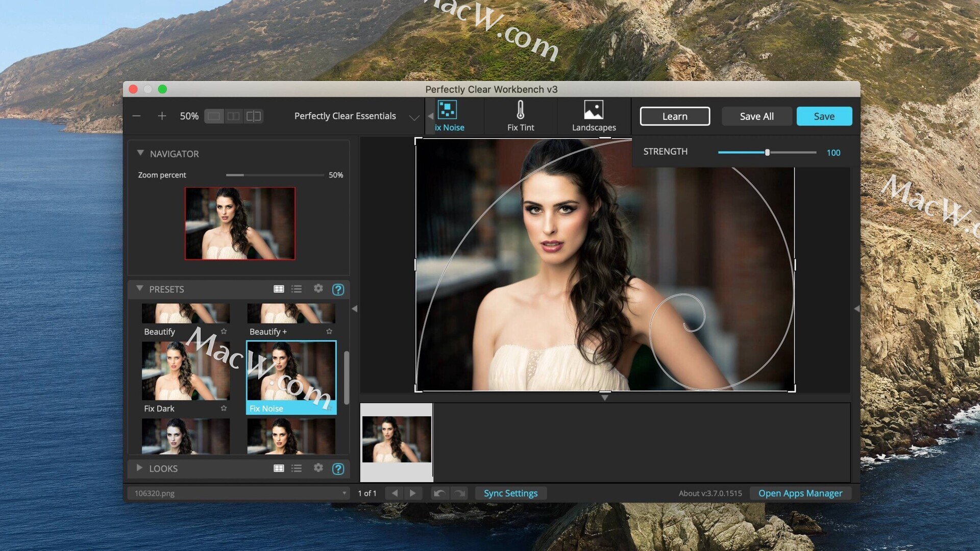Screen dimensions: 980x551
Task: Select the Beautify preset thumbnail
Action: (x=186, y=313)
